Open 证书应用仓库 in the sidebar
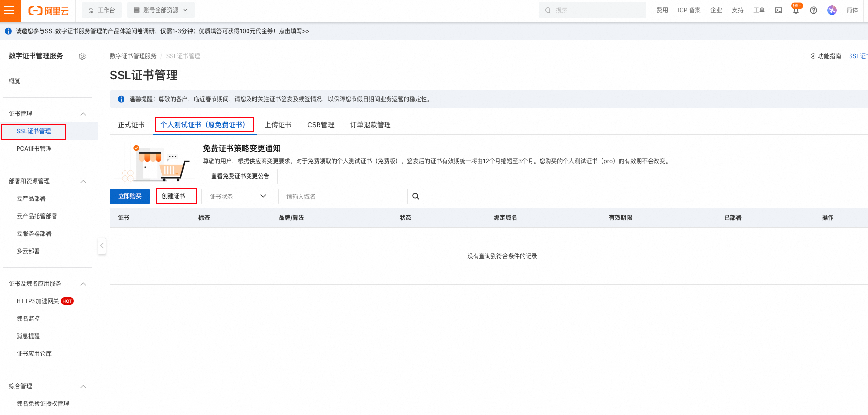Viewport: 868px width, 415px height. pyautogui.click(x=34, y=354)
